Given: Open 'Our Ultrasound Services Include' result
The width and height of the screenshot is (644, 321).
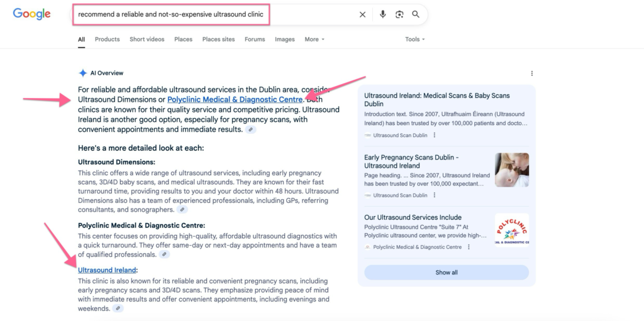Looking at the screenshot, I should pyautogui.click(x=413, y=217).
